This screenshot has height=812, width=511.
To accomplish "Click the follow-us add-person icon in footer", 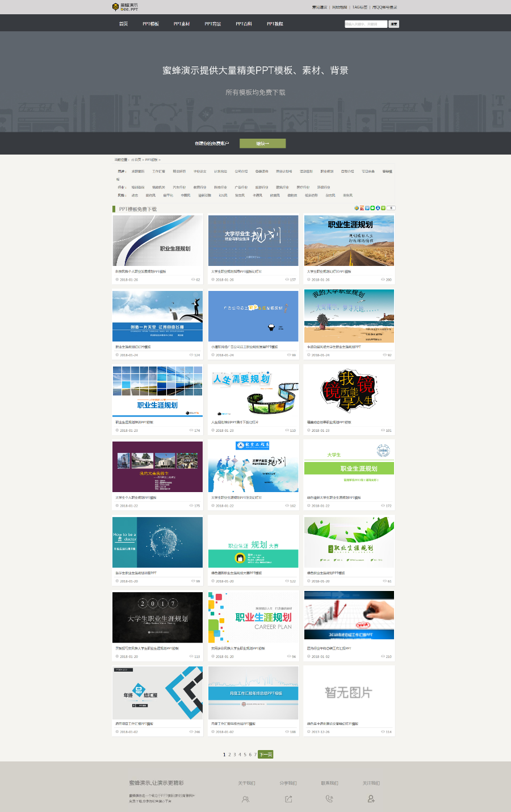I will [x=371, y=799].
